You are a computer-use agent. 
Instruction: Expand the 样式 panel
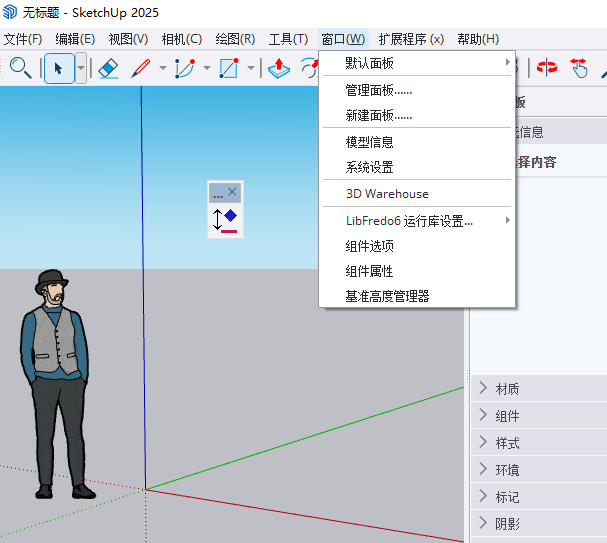point(539,443)
